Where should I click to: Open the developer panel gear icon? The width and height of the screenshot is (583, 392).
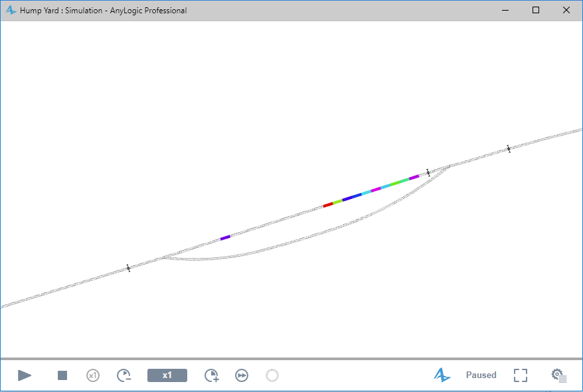(559, 375)
